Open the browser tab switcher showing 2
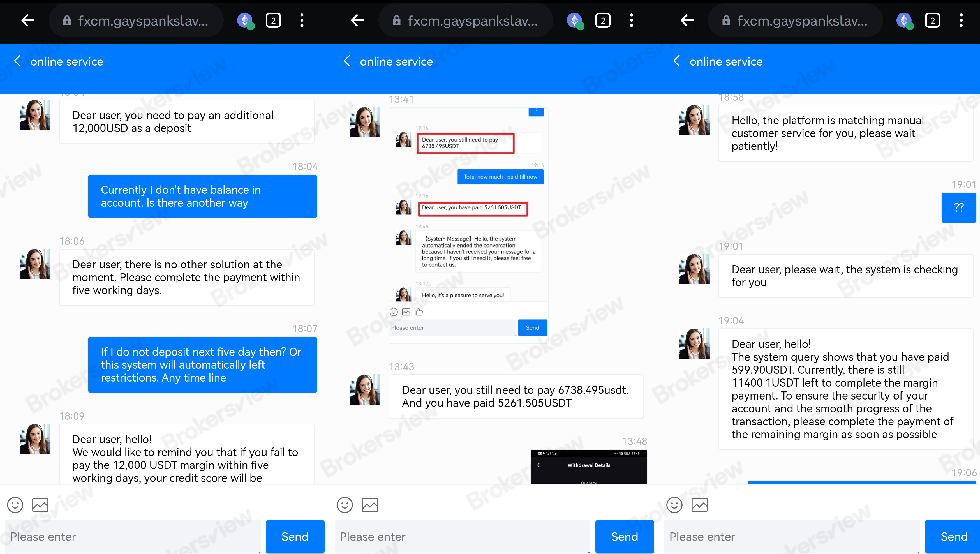The image size is (980, 554). (273, 20)
